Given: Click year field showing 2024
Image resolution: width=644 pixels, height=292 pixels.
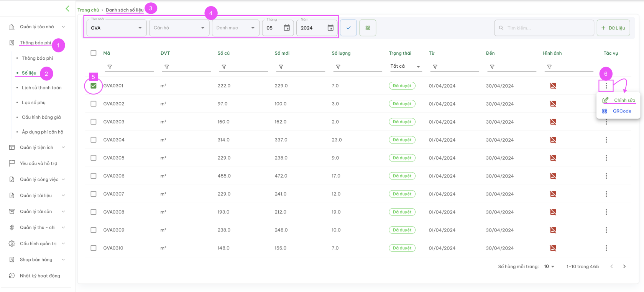Looking at the screenshot, I should click(317, 28).
